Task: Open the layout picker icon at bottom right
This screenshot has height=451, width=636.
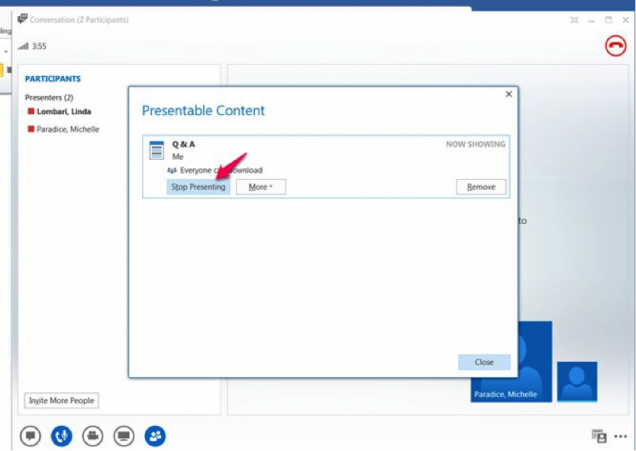Action: [x=599, y=436]
